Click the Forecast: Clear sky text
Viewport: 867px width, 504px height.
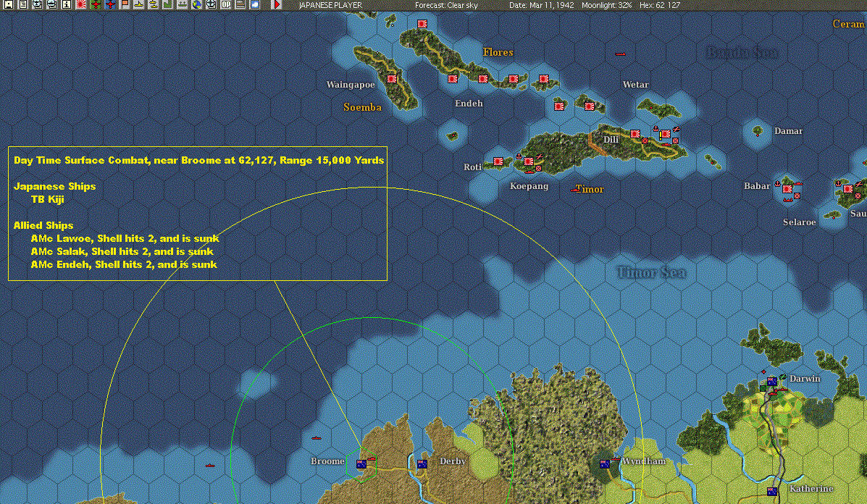coord(446,5)
